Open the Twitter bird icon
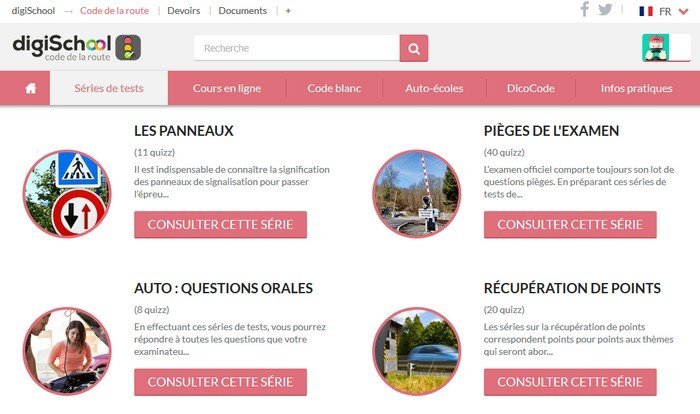 point(605,9)
